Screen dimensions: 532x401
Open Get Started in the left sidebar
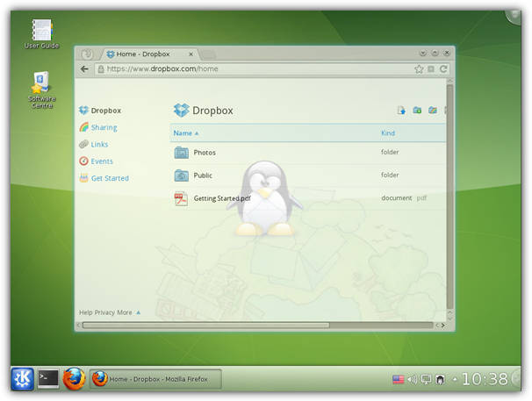[x=104, y=178]
